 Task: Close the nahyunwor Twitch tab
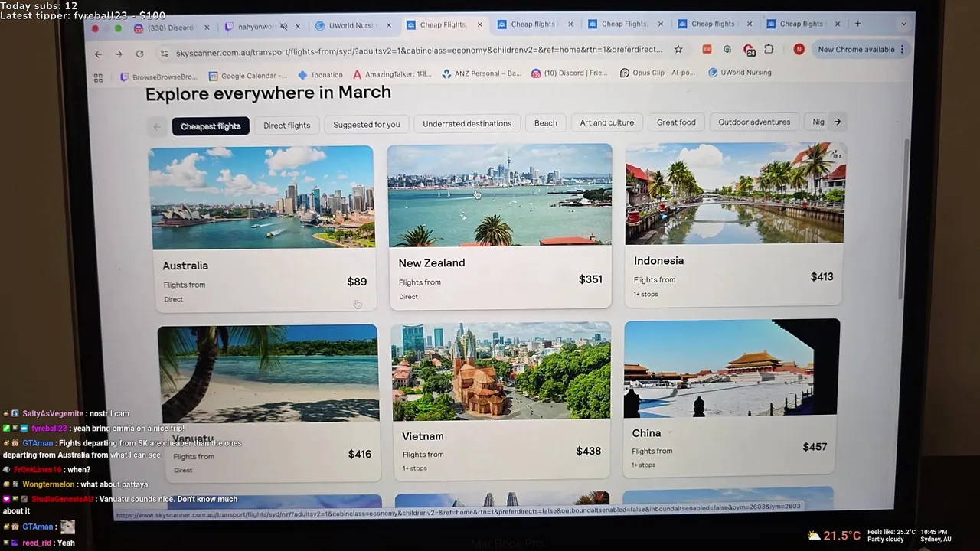(298, 27)
